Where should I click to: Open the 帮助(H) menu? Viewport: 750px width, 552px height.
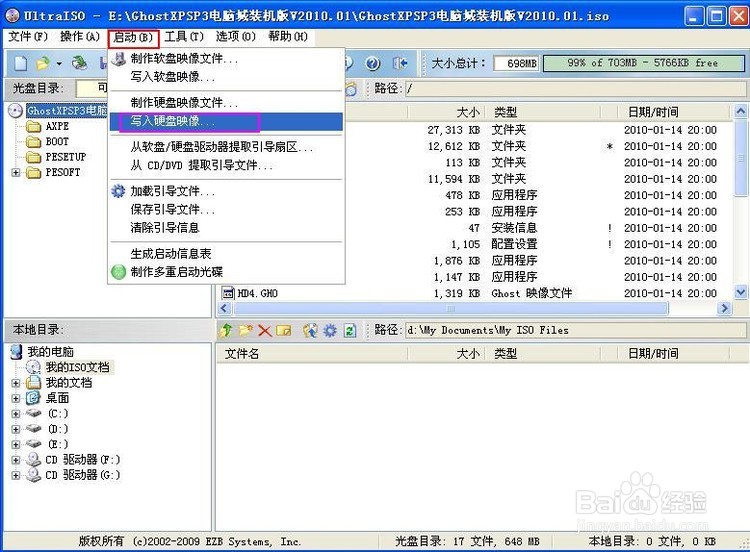[x=287, y=36]
